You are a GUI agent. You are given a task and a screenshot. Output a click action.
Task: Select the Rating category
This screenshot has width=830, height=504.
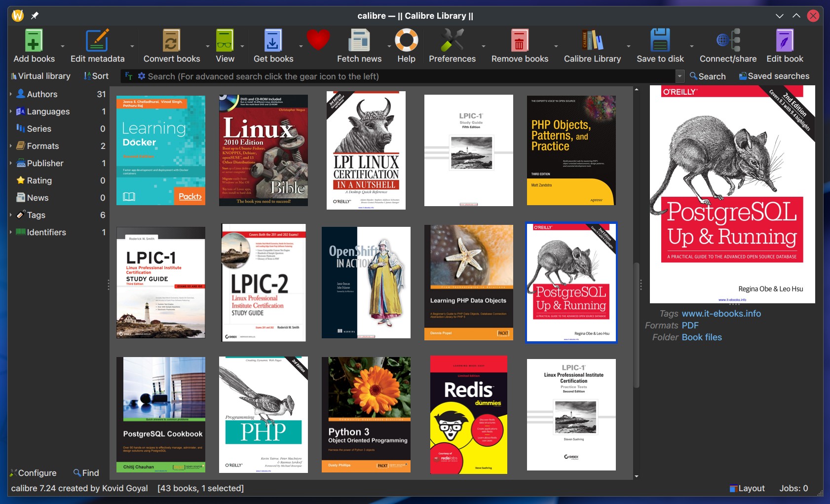coord(58,180)
